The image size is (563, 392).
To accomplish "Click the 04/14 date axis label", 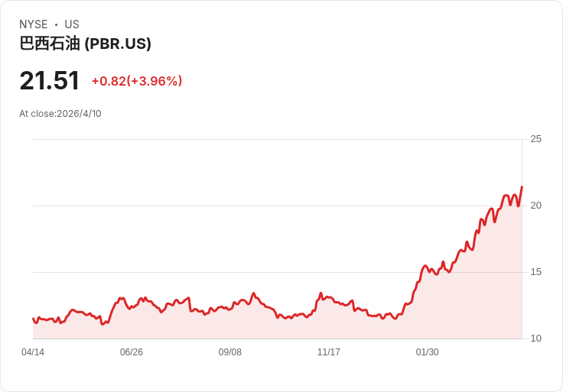I will pos(33,352).
